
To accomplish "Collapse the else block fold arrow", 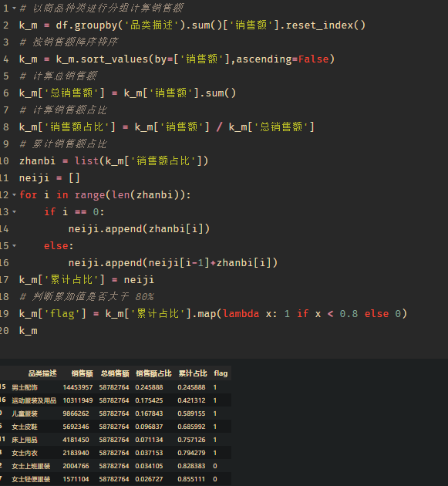I will [14, 246].
